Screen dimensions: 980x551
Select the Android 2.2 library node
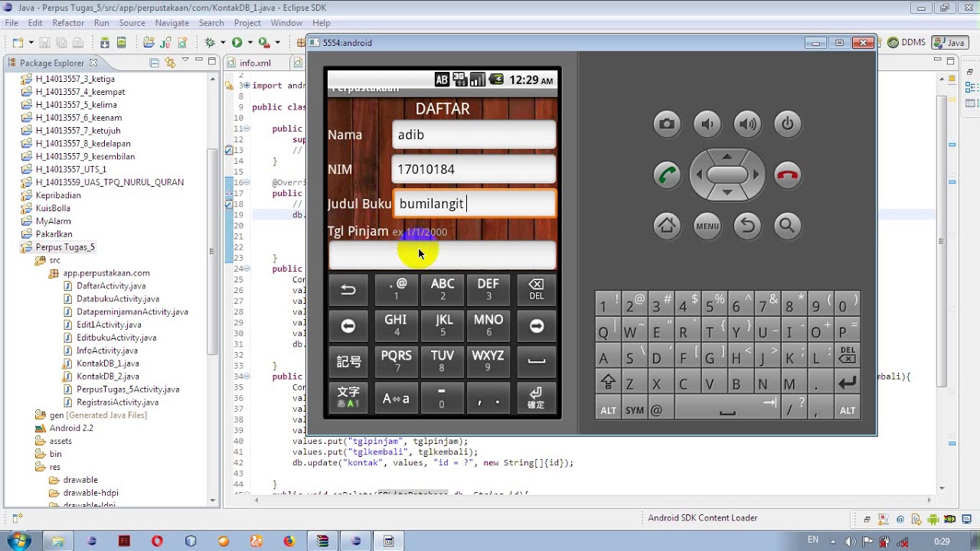(x=71, y=428)
